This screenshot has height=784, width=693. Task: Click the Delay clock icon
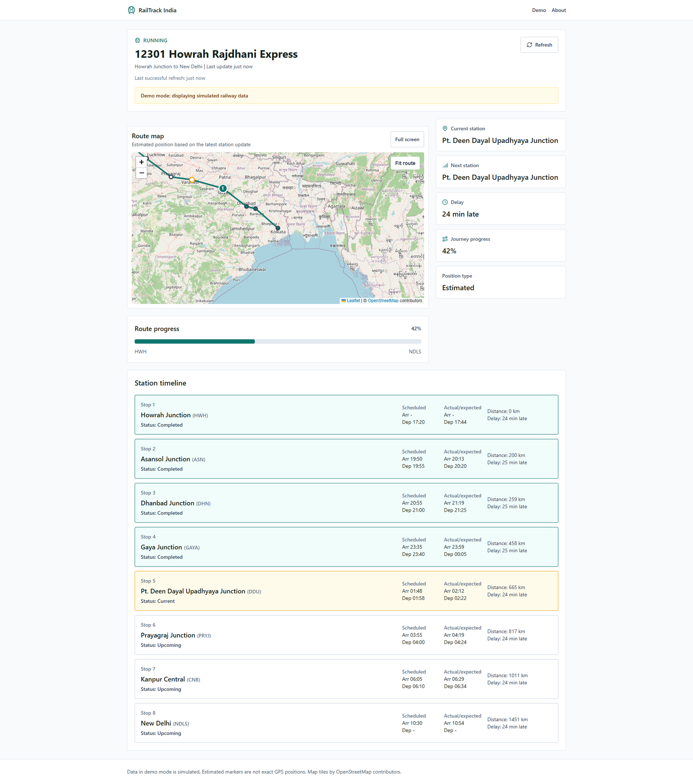pyautogui.click(x=445, y=202)
